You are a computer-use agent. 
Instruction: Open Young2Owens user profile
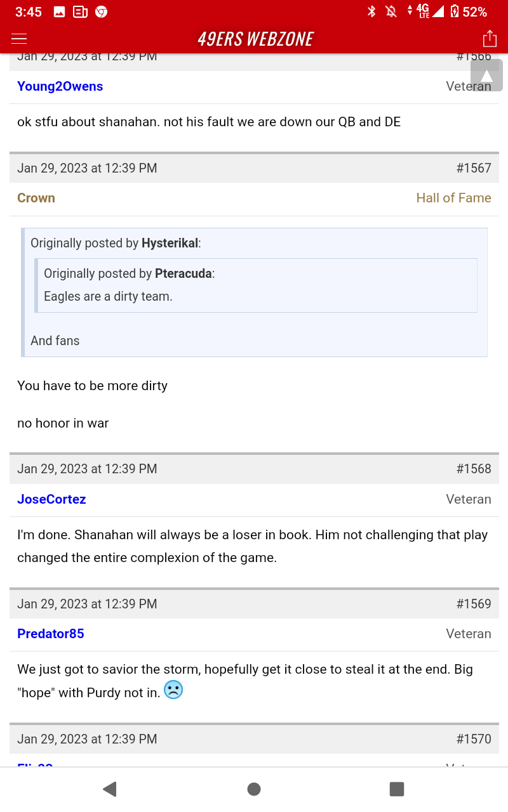click(60, 87)
